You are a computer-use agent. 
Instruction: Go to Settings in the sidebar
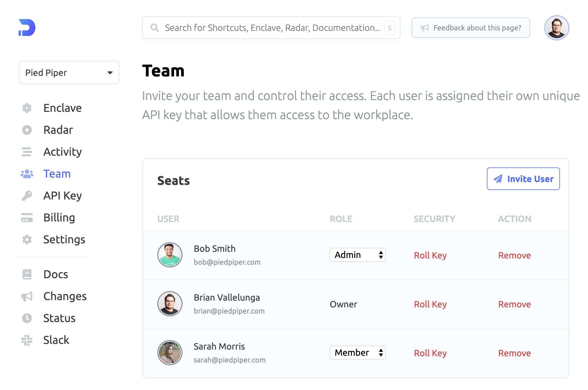pos(64,240)
